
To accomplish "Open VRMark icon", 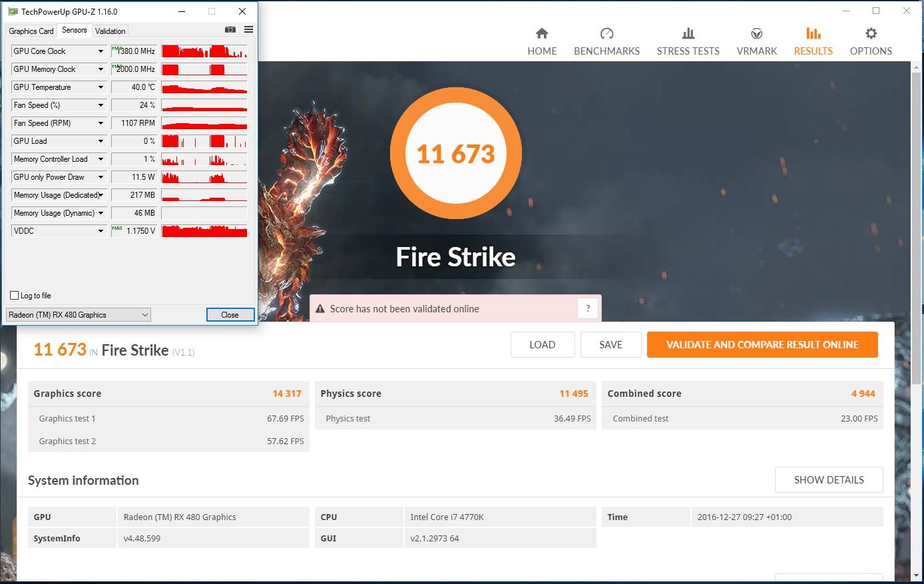I will pyautogui.click(x=756, y=33).
